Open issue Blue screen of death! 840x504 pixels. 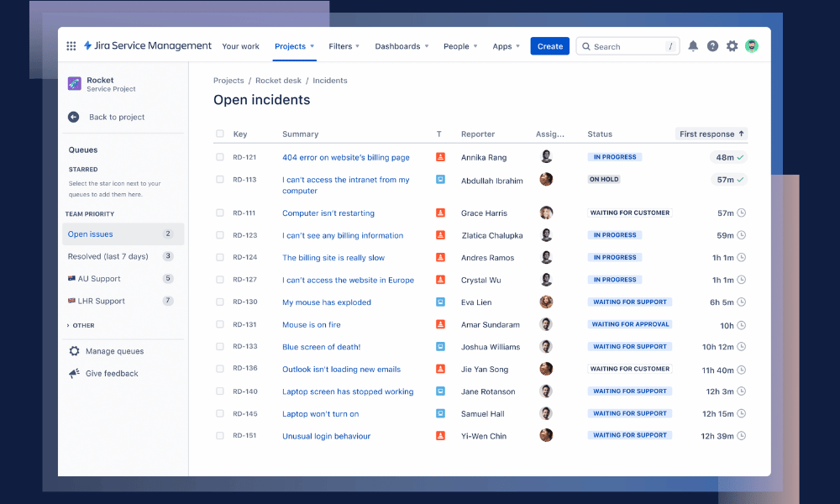(321, 347)
